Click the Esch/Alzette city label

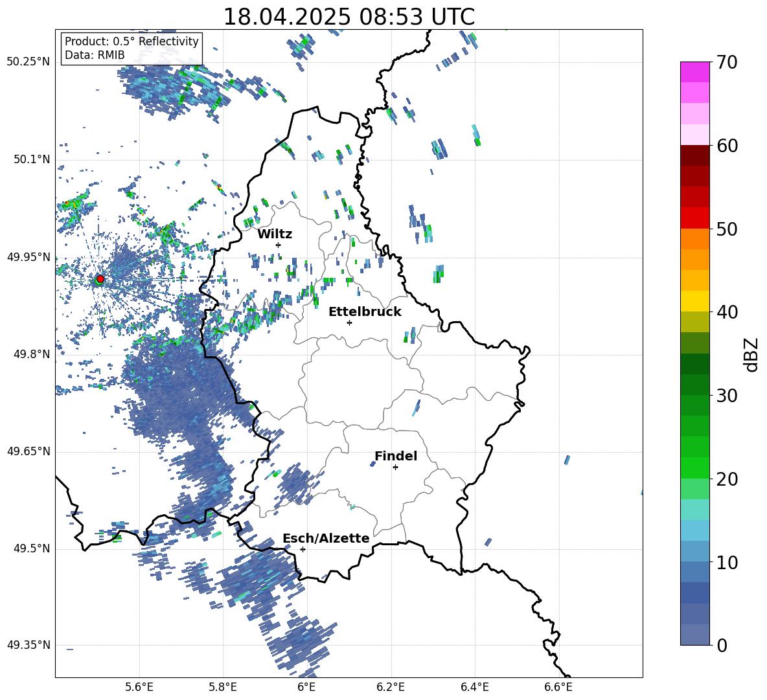click(326, 538)
